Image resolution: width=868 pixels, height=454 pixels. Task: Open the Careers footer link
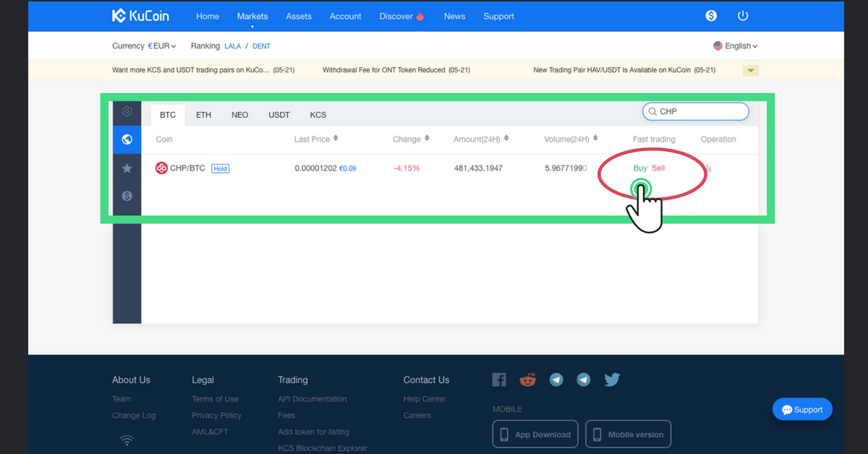point(417,416)
